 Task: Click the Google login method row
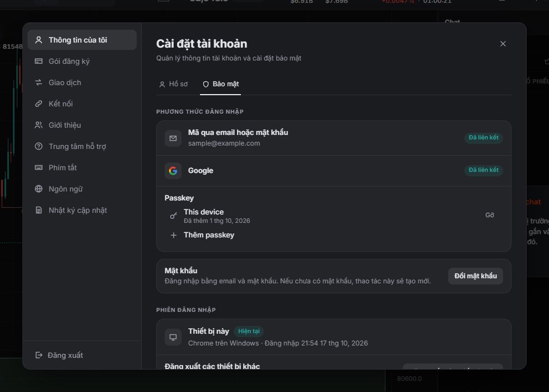point(334,171)
